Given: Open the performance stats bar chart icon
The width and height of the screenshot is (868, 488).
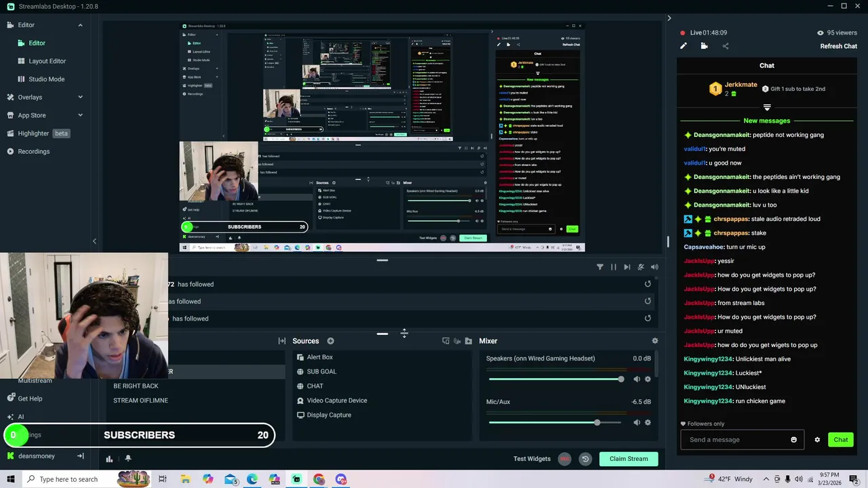Looking at the screenshot, I should 109,459.
